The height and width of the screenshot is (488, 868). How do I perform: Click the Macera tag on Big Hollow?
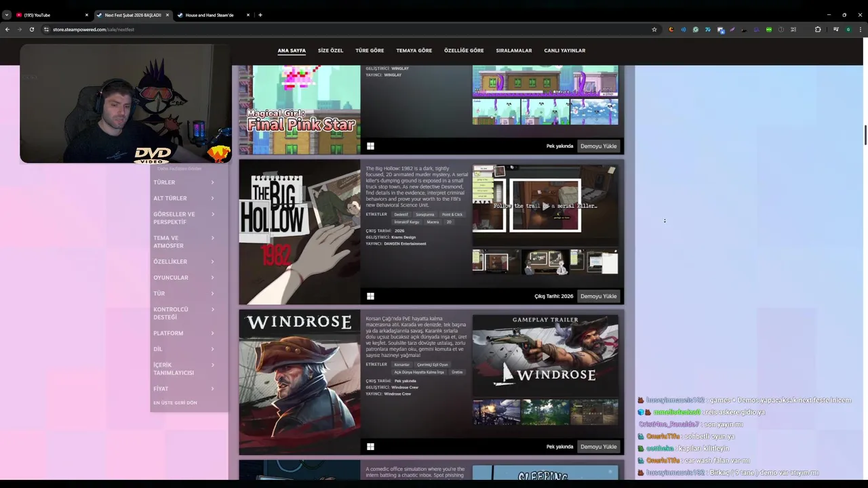click(x=433, y=222)
